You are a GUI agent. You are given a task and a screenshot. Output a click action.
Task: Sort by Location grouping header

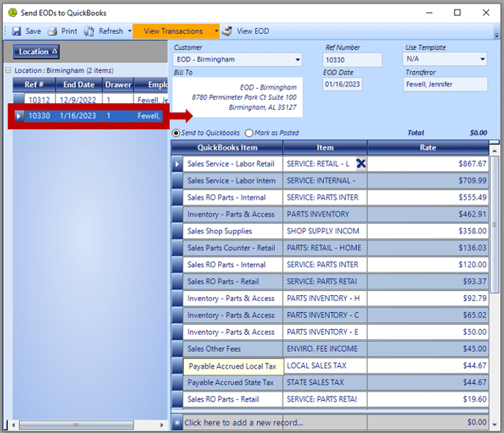coord(37,52)
